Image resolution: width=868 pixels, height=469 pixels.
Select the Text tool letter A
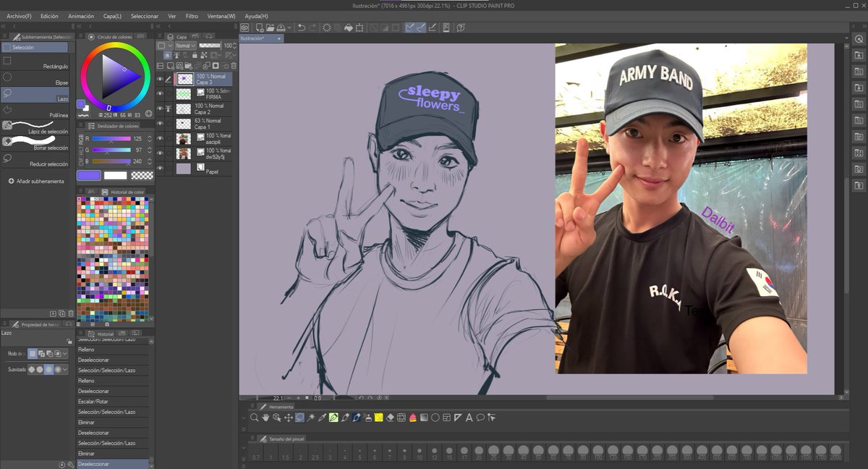tap(469, 418)
